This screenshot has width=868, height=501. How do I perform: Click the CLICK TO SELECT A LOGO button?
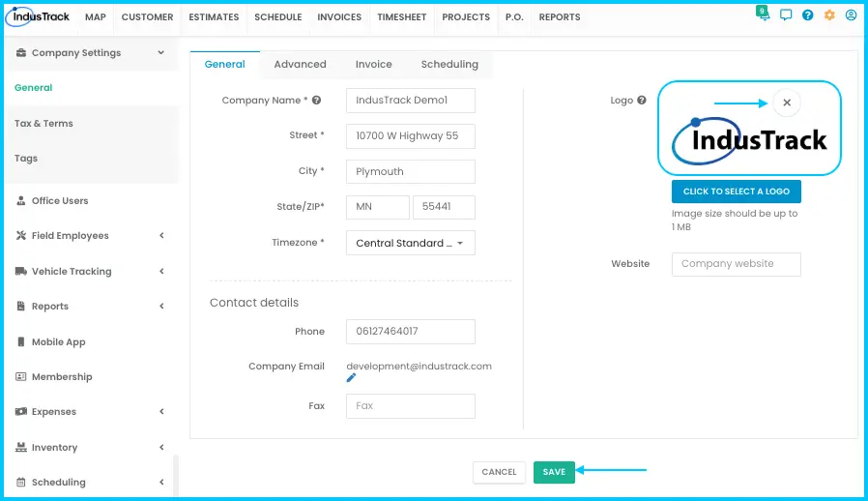pyautogui.click(x=737, y=192)
